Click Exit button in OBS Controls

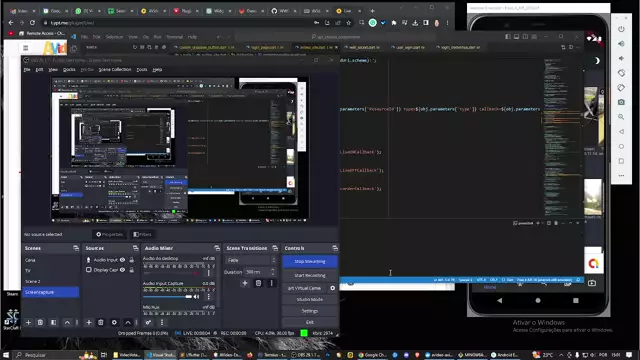pyautogui.click(x=310, y=322)
